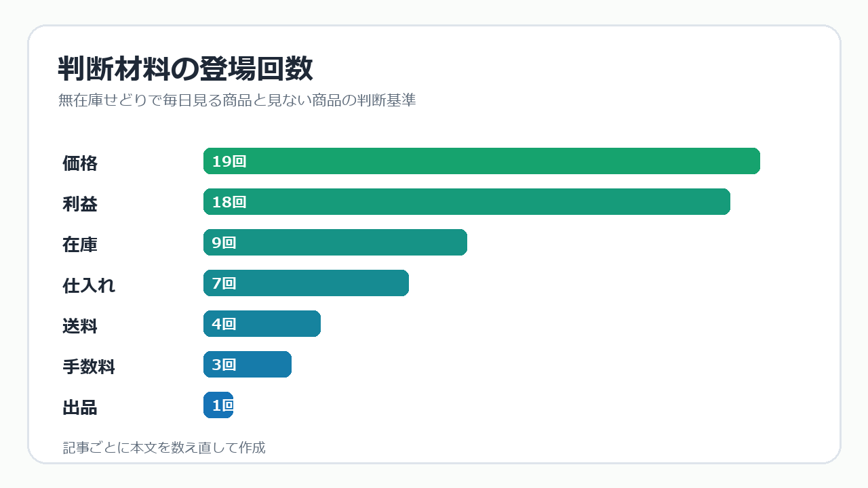The height and width of the screenshot is (488, 868).
Task: Select the 仕入れ 7回 bar
Action: pos(306,283)
